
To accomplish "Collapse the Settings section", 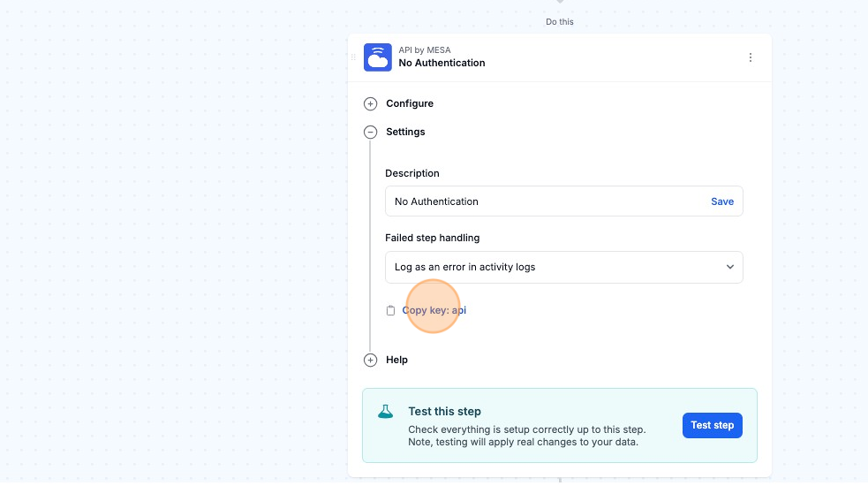I will click(405, 133).
